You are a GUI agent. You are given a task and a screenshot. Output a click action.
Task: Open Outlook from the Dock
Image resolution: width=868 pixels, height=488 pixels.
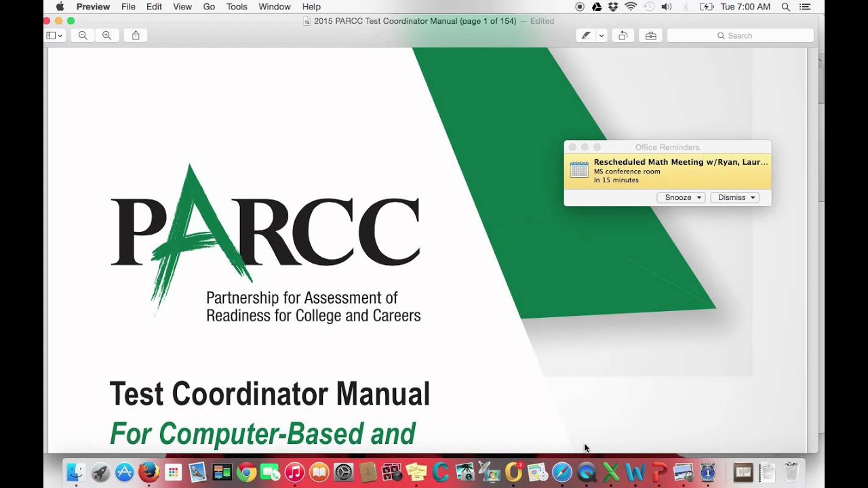coord(514,472)
